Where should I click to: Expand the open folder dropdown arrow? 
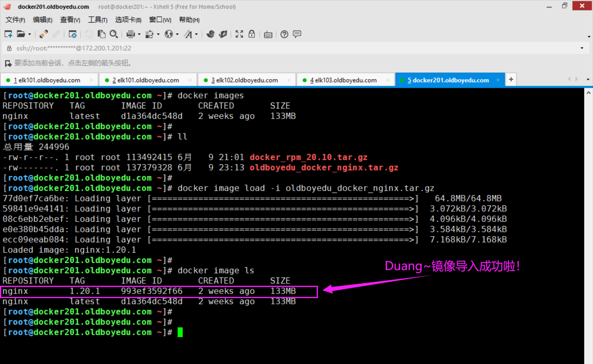(30, 34)
